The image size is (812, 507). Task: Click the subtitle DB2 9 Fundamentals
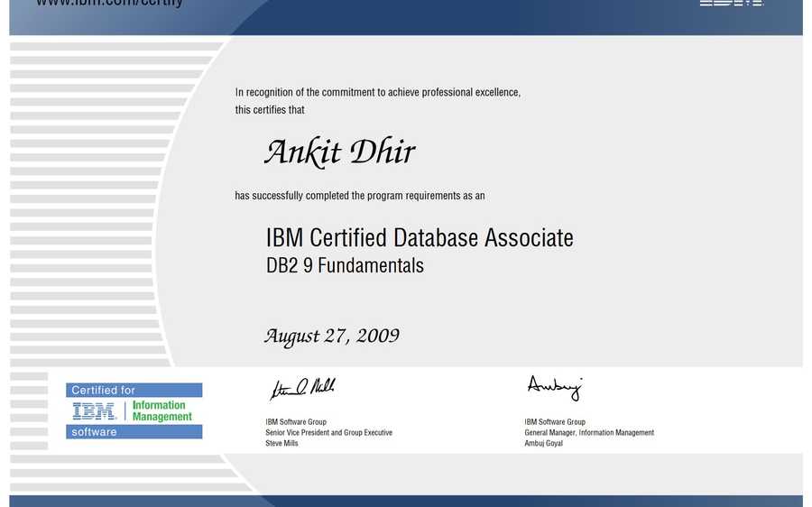[x=345, y=265]
